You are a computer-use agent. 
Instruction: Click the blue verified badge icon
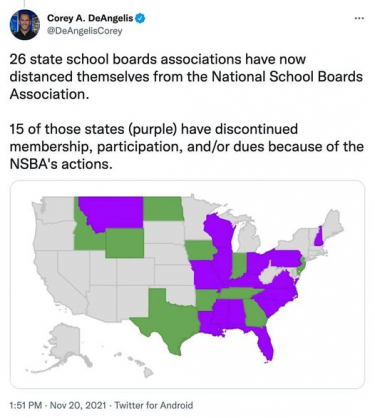click(140, 18)
